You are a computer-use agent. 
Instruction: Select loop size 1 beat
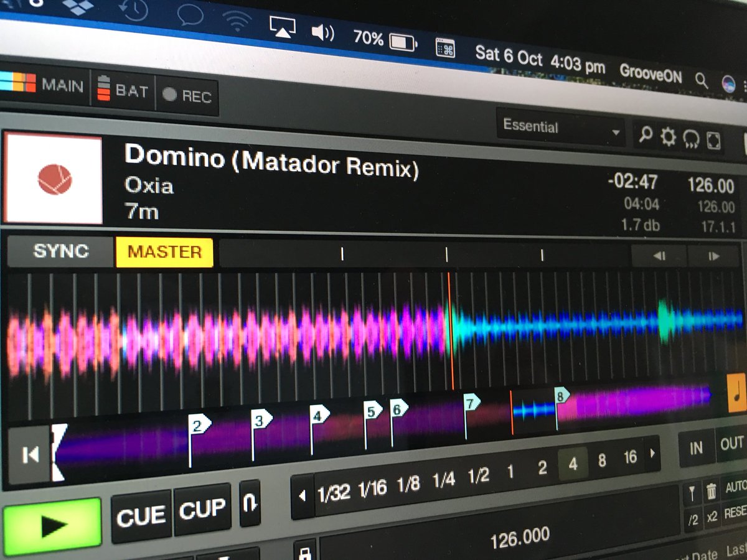tap(510, 472)
